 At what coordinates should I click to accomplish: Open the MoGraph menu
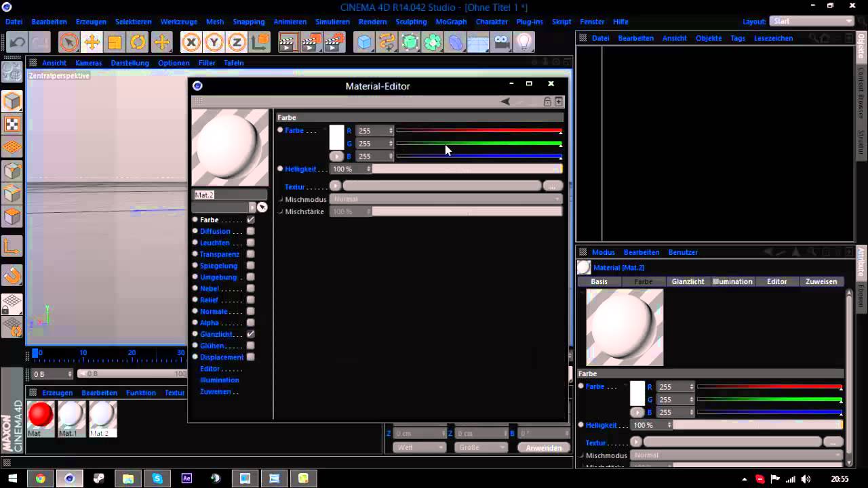pos(451,22)
